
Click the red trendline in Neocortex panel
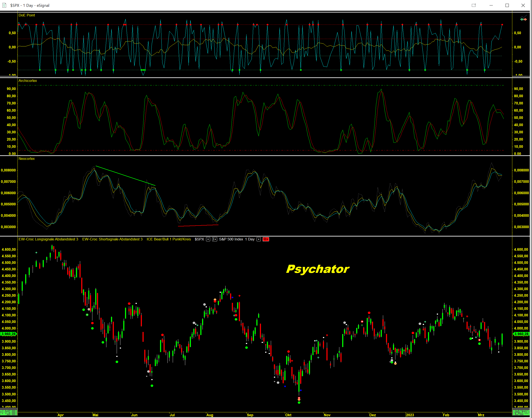(198, 225)
